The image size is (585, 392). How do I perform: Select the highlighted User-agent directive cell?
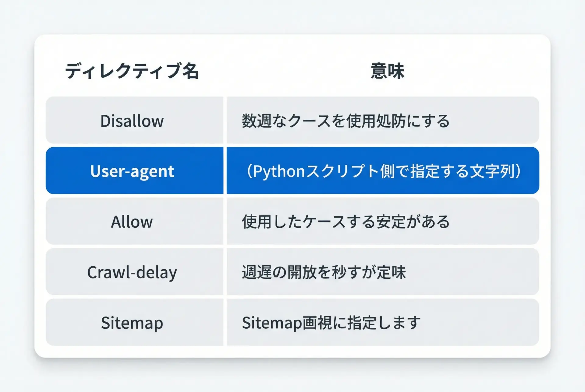pyautogui.click(x=132, y=171)
